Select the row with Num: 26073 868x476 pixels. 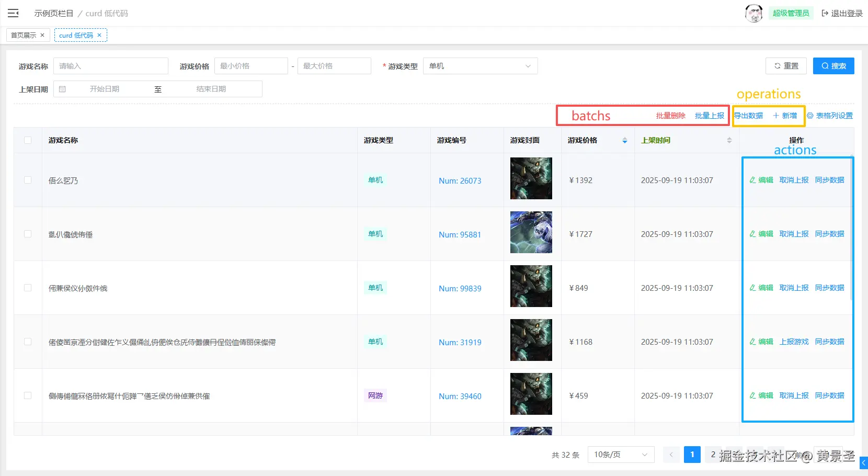coord(28,180)
